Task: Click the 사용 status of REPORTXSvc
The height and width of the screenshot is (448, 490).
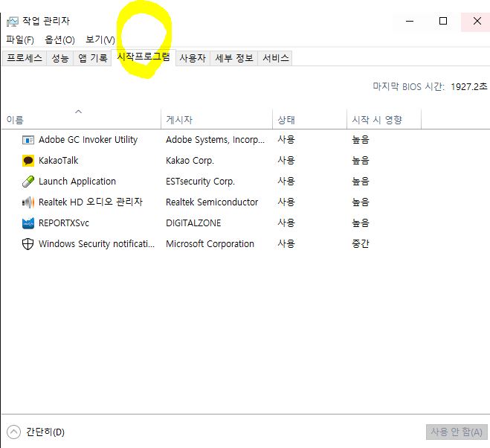Action: pos(286,223)
